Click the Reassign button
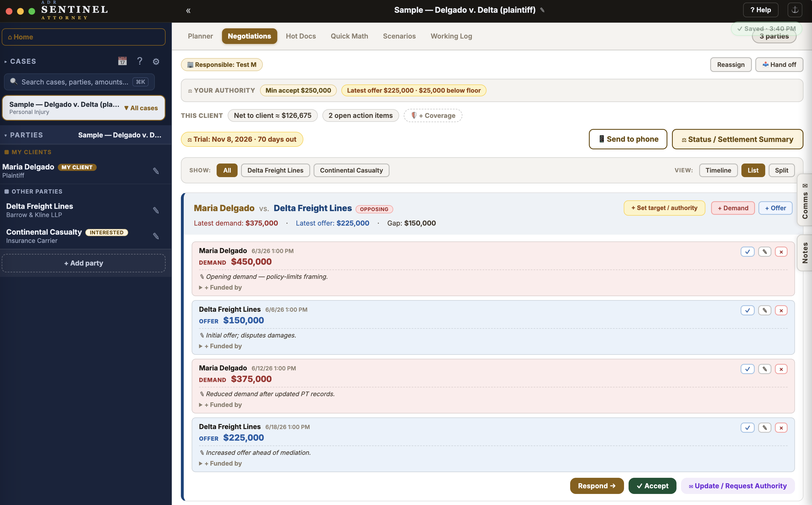 (730, 64)
